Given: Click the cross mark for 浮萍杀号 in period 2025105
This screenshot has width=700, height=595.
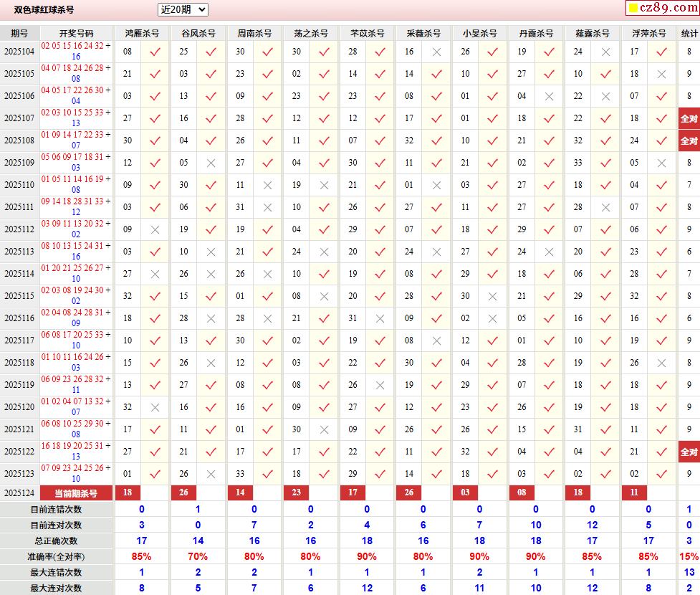Looking at the screenshot, I should (662, 74).
